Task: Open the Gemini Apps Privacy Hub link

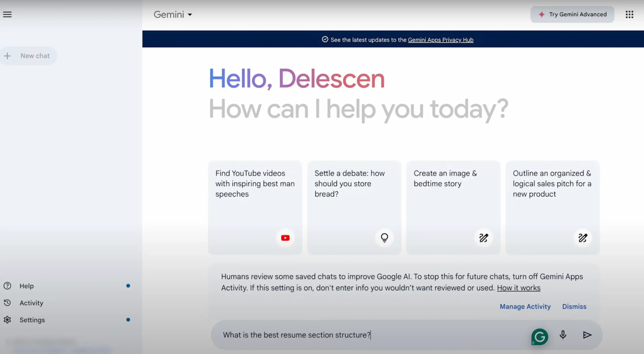Action: click(x=440, y=40)
